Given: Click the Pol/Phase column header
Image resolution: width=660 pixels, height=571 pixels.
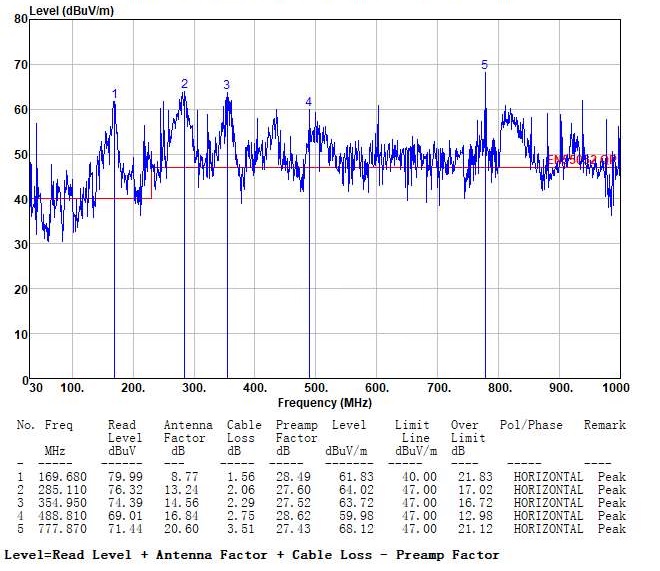Looking at the screenshot, I should (531, 425).
